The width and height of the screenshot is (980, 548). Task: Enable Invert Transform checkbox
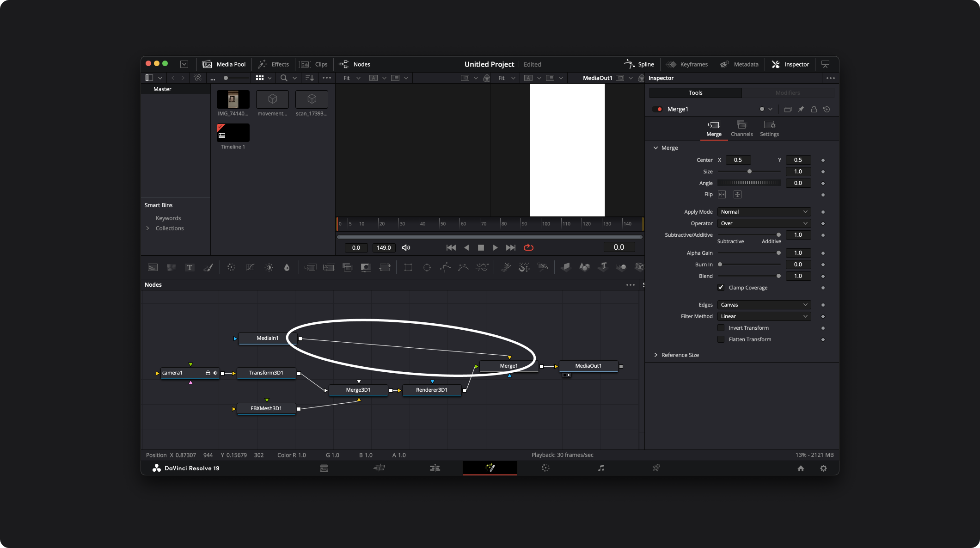[x=721, y=327]
